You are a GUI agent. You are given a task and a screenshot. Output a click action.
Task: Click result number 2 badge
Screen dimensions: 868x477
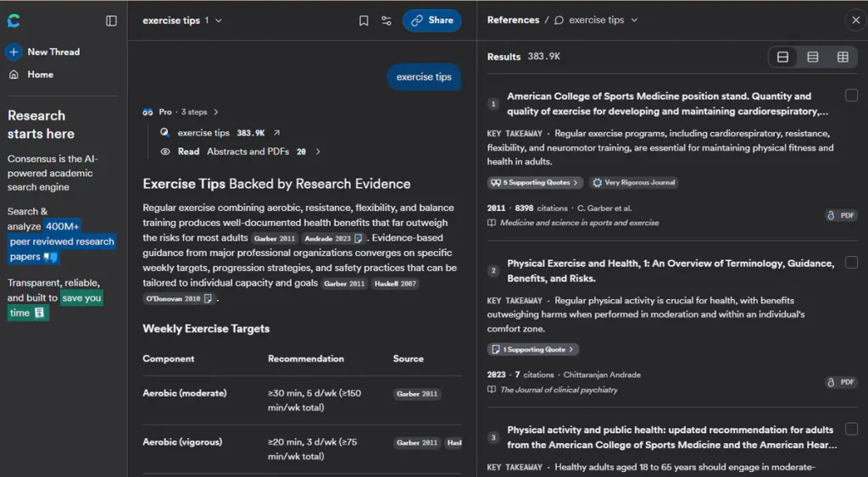pyautogui.click(x=493, y=270)
